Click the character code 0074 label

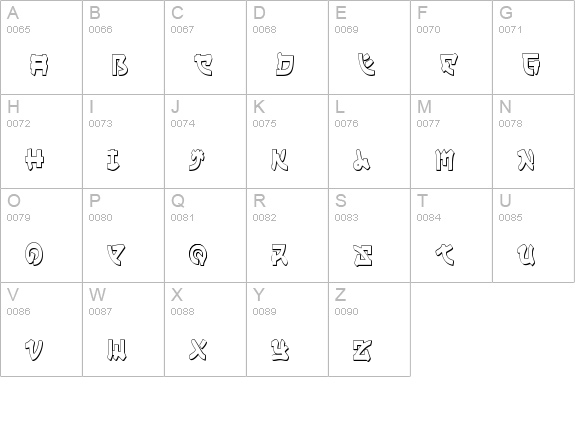pos(183,124)
